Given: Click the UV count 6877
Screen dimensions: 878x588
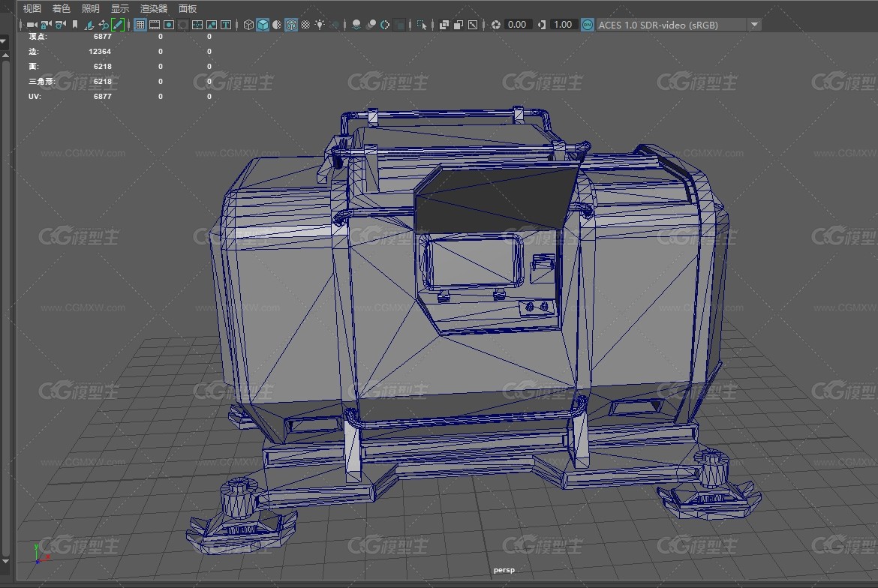Looking at the screenshot, I should click(x=103, y=96).
